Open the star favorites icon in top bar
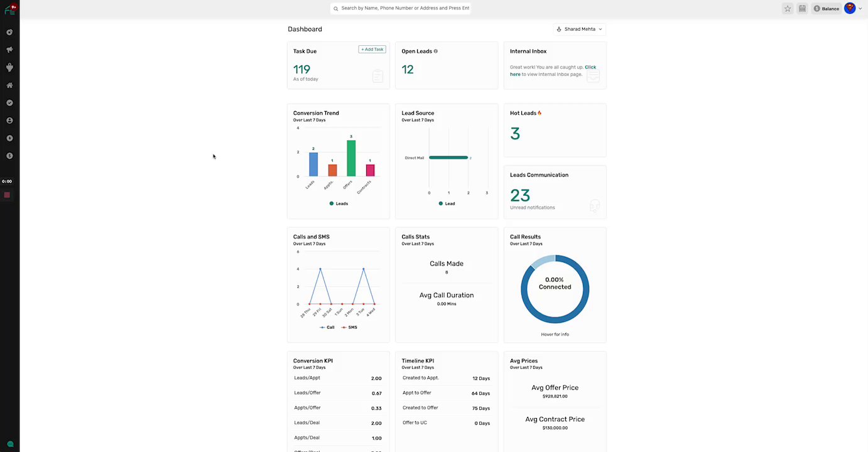 click(x=788, y=9)
